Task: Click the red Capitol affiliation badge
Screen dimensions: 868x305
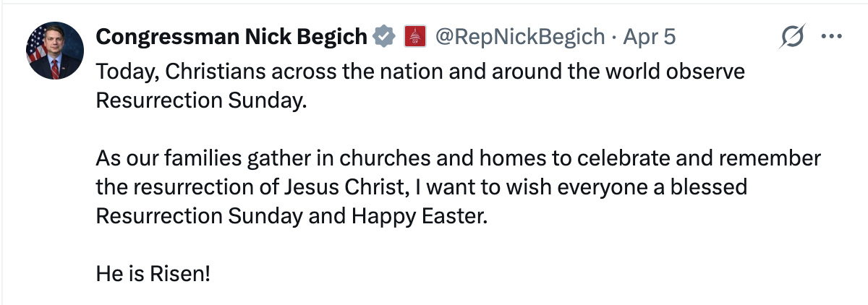Action: click(414, 36)
